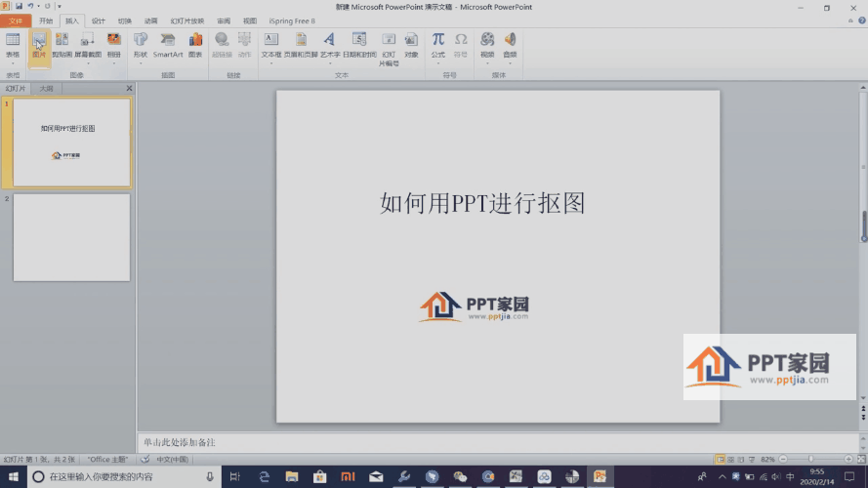Start slide show from status bar
Screen dimensions: 868x488
[x=751, y=460]
